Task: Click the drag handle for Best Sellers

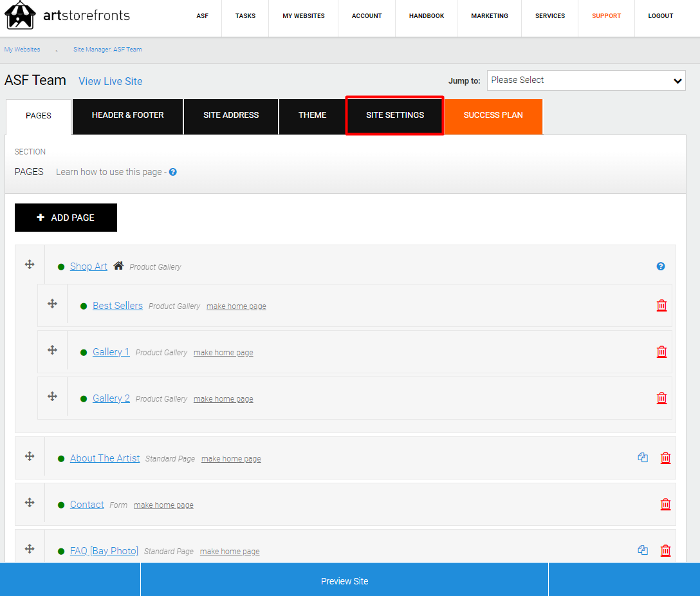Action: (x=52, y=304)
